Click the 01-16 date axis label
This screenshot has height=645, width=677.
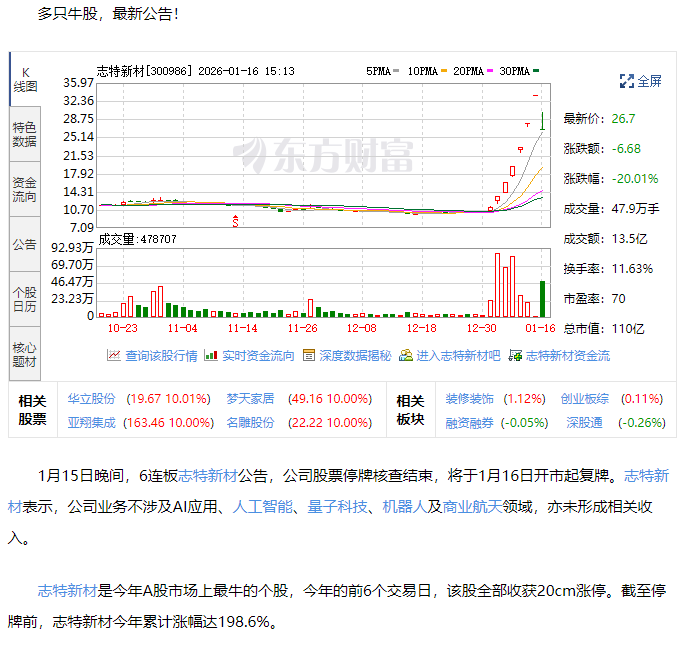(540, 329)
